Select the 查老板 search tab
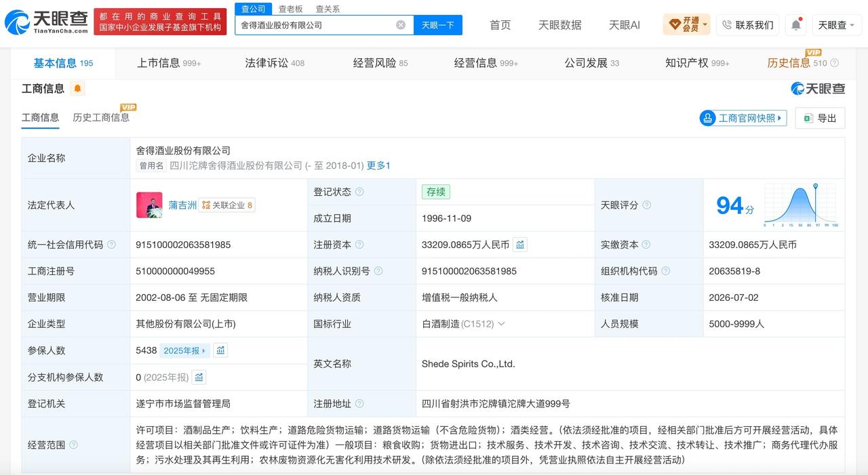 [290, 9]
